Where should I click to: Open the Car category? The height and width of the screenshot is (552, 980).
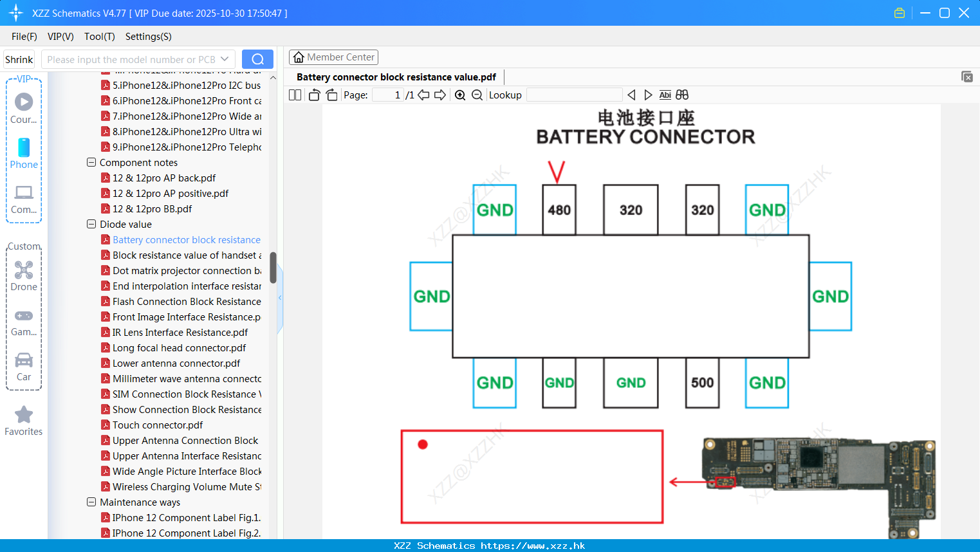[x=24, y=367]
